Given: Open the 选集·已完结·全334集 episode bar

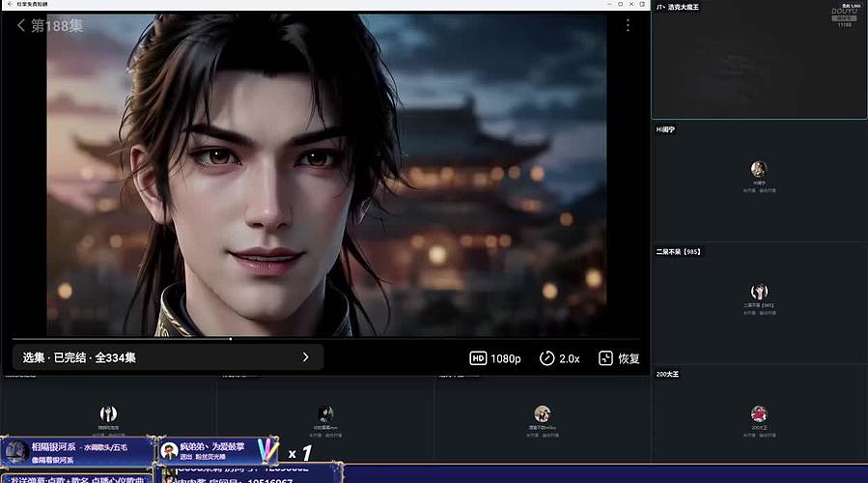Looking at the screenshot, I should pyautogui.click(x=168, y=357).
